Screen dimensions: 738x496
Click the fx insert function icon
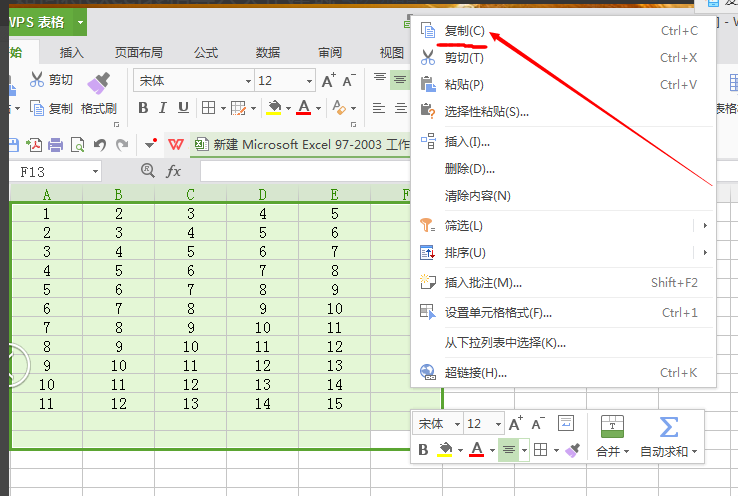(174, 171)
